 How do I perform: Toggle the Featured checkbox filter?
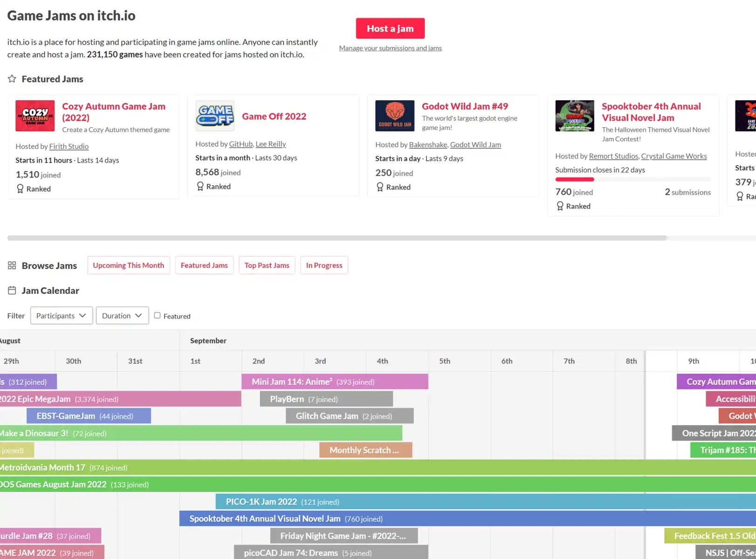[157, 315]
